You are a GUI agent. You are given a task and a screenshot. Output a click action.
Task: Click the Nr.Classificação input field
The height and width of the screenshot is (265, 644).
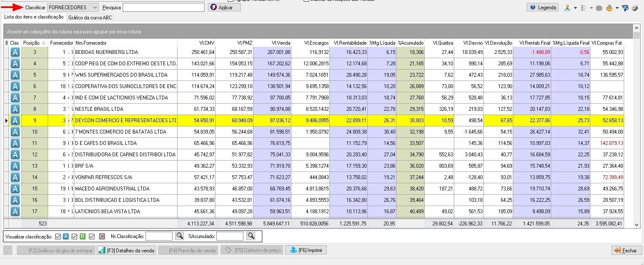pos(159,236)
